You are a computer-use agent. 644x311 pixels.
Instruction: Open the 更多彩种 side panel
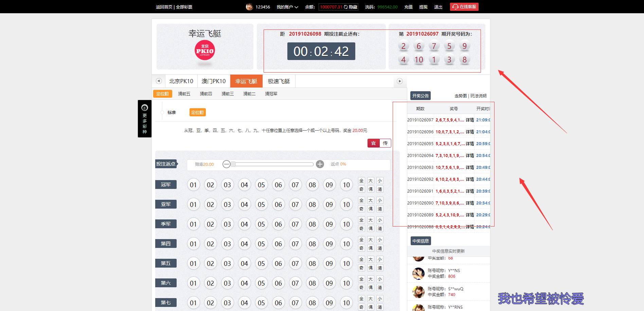(x=145, y=119)
